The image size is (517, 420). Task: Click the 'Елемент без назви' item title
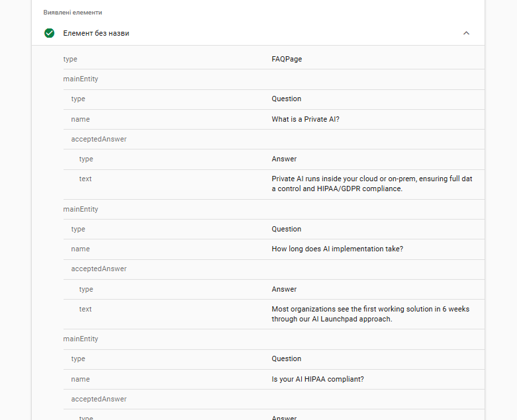(96, 33)
